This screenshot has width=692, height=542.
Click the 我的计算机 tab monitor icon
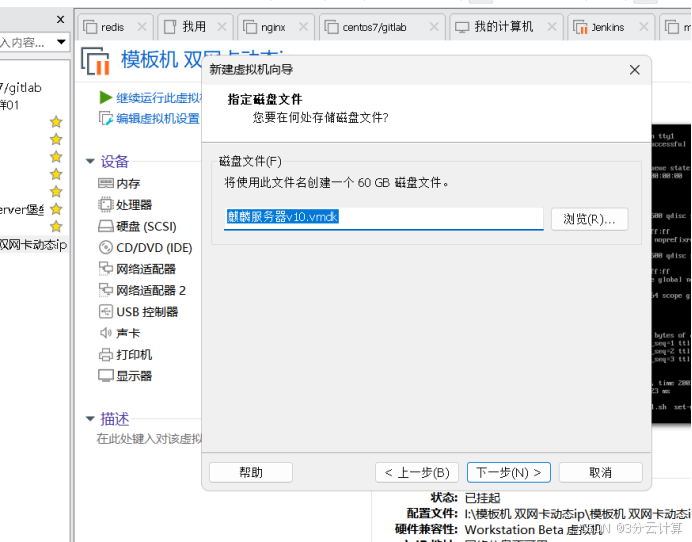click(462, 27)
